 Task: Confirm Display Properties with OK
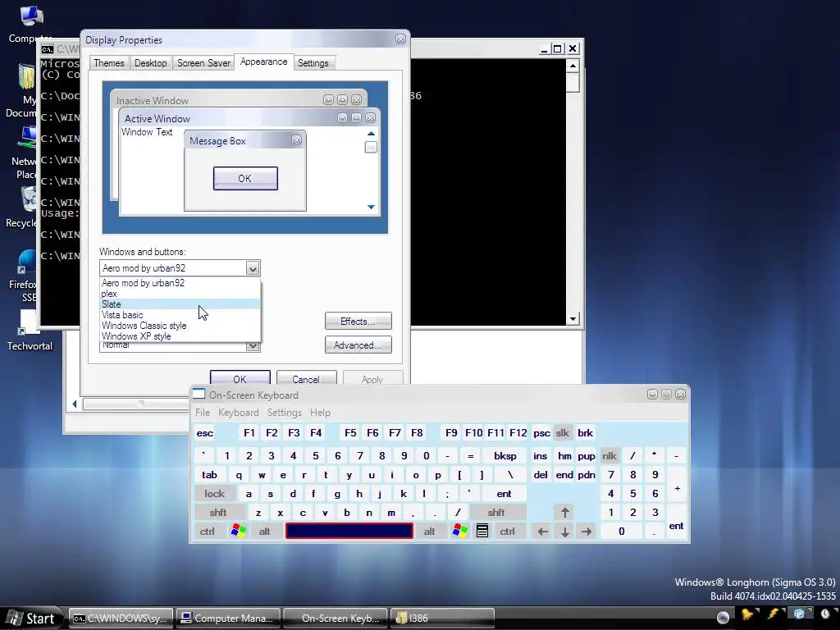coord(240,377)
